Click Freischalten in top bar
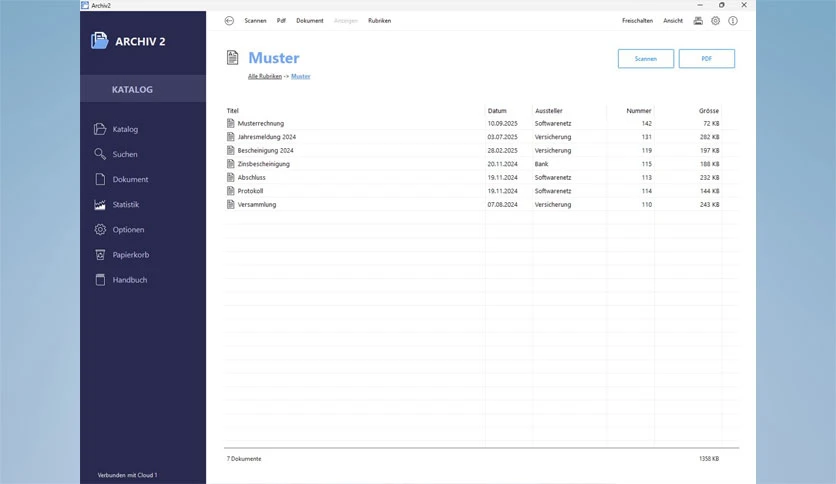 click(x=637, y=21)
